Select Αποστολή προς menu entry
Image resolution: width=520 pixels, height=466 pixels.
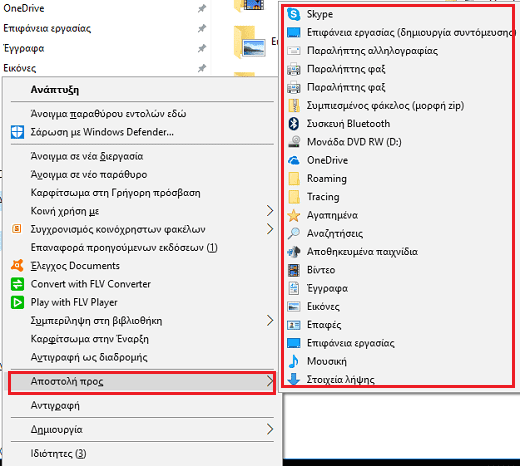point(142,382)
